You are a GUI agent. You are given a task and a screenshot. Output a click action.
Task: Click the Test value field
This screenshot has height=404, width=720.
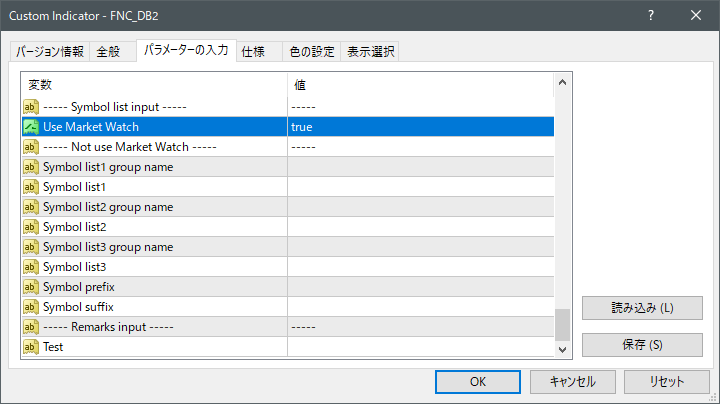[x=419, y=347]
